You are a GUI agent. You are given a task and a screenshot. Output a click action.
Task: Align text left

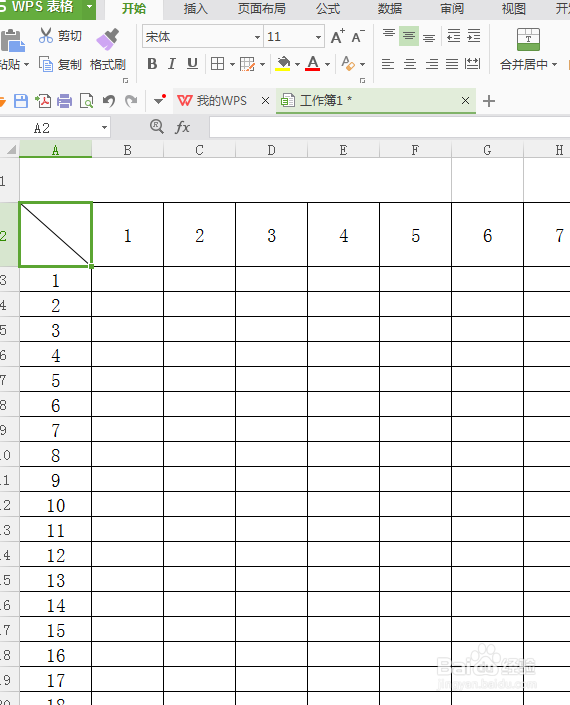pyautogui.click(x=388, y=64)
